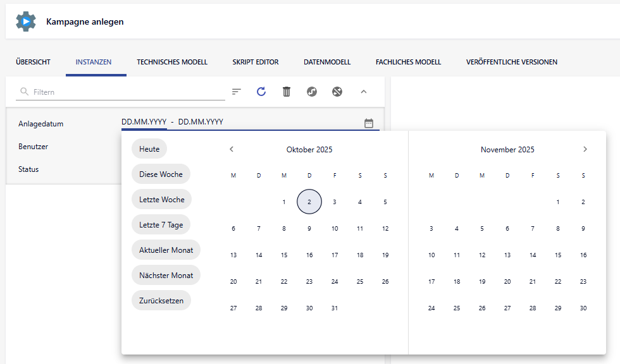The width and height of the screenshot is (620, 364).
Task: Click the magnifier icon in filter box
Action: point(25,92)
